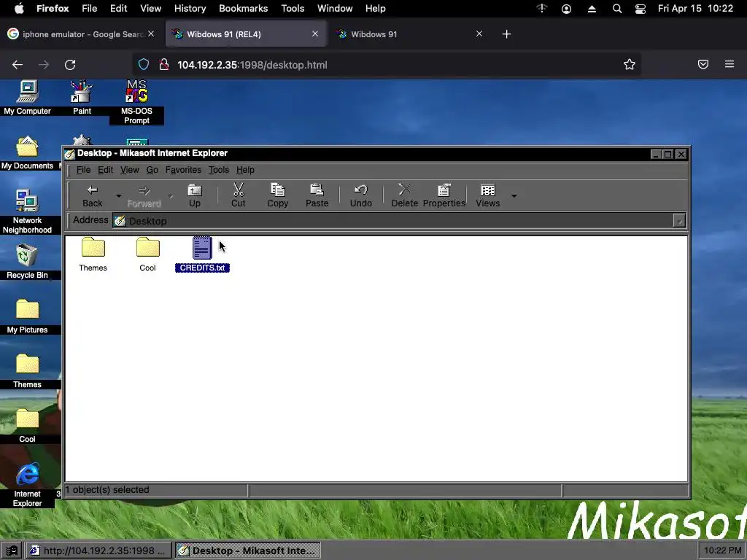This screenshot has width=747, height=560.
Task: Open macOS Spotlight search
Action: pos(616,9)
